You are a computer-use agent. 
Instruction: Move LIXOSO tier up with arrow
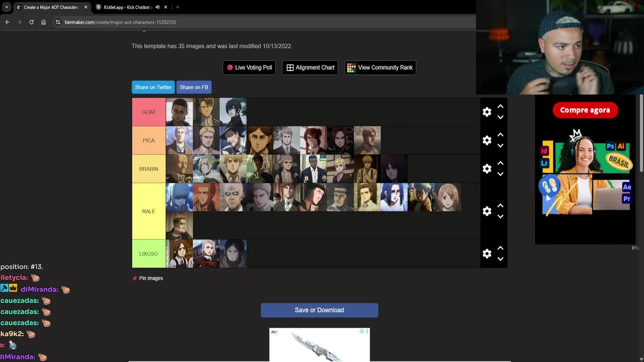point(500,248)
